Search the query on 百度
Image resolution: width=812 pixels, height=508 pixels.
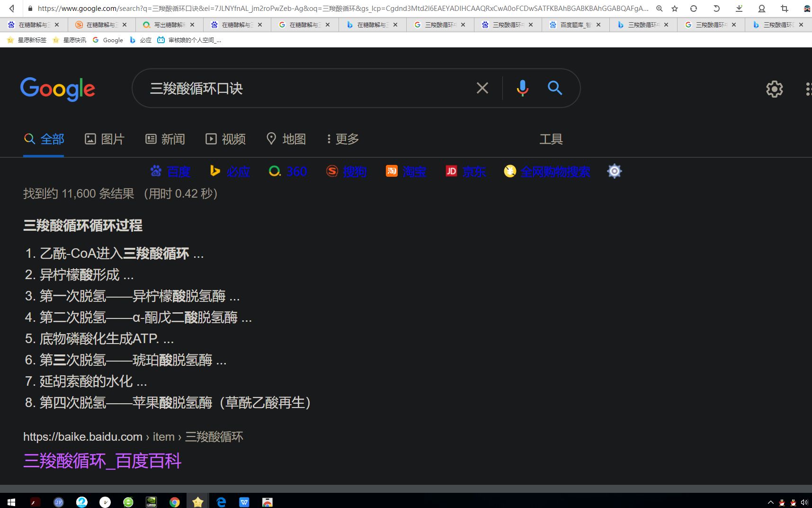[x=170, y=171]
